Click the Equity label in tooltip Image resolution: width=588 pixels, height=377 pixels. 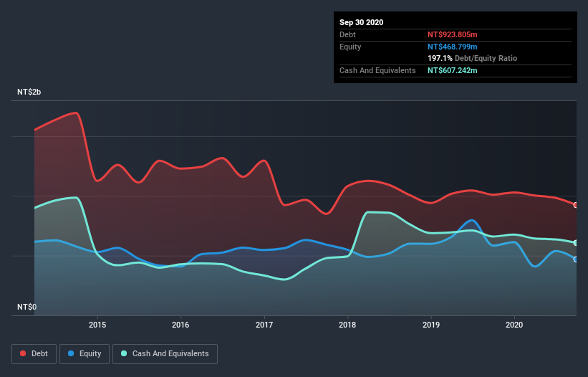pyautogui.click(x=350, y=47)
